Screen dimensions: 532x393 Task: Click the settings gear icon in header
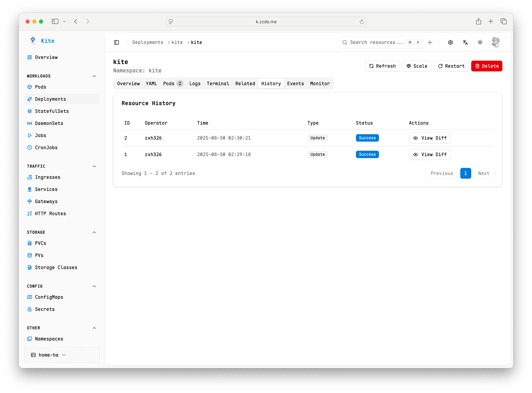click(x=450, y=42)
